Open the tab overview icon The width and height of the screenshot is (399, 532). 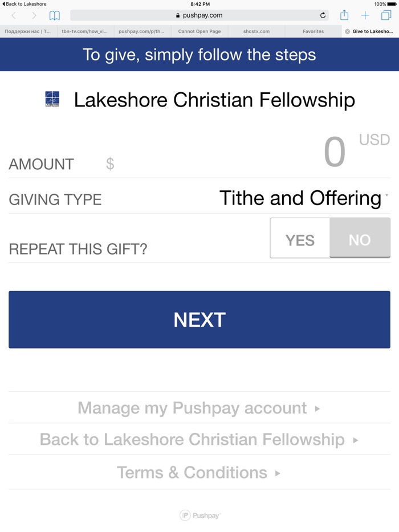coord(386,15)
